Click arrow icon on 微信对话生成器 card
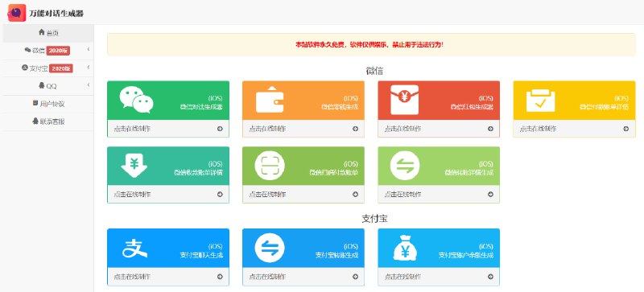The height and width of the screenshot is (292, 644). pyautogui.click(x=220, y=129)
